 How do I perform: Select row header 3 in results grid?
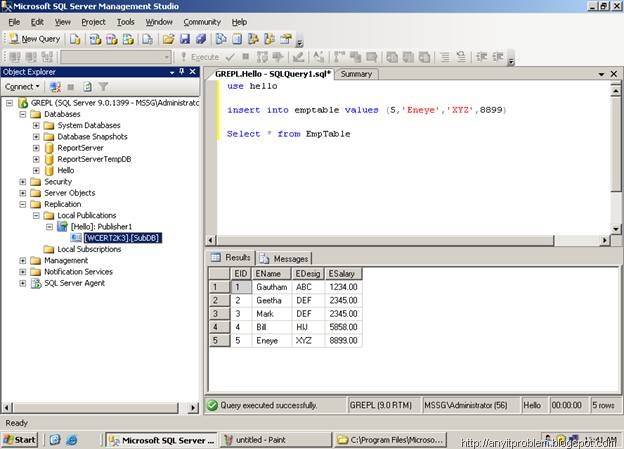(219, 314)
